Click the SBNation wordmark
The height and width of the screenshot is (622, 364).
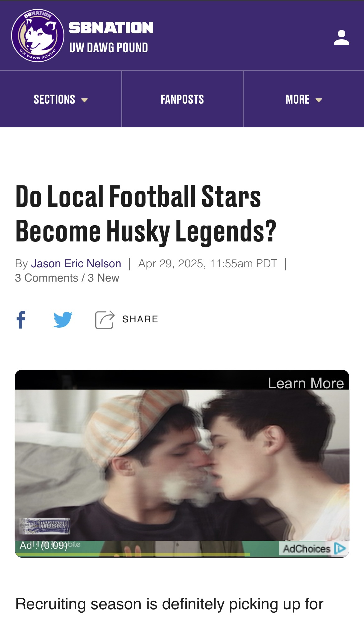click(111, 28)
